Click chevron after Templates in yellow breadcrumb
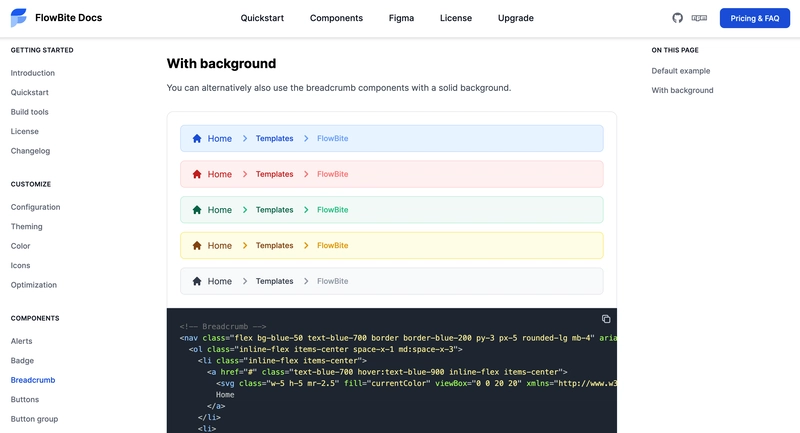The width and height of the screenshot is (800, 433). pos(306,245)
